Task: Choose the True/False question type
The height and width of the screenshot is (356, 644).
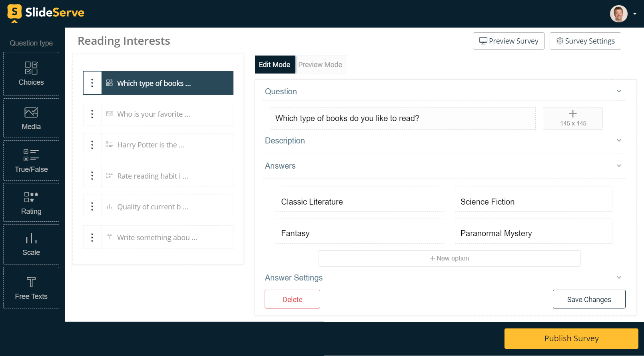Action: [31, 161]
